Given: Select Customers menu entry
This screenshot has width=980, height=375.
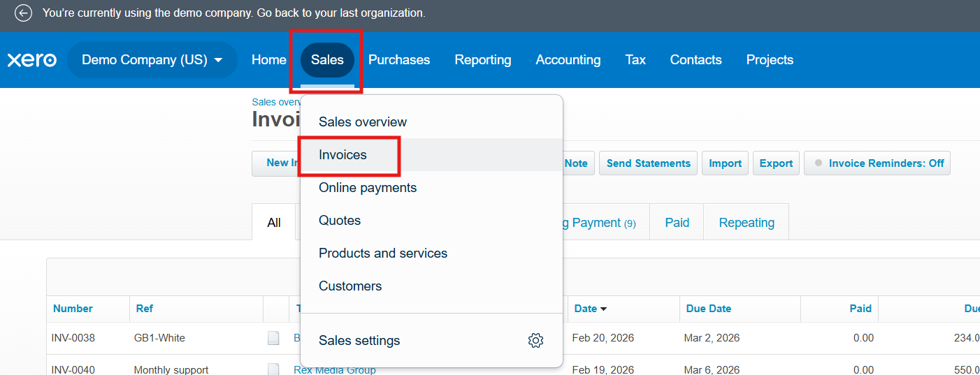Looking at the screenshot, I should pos(431,286).
